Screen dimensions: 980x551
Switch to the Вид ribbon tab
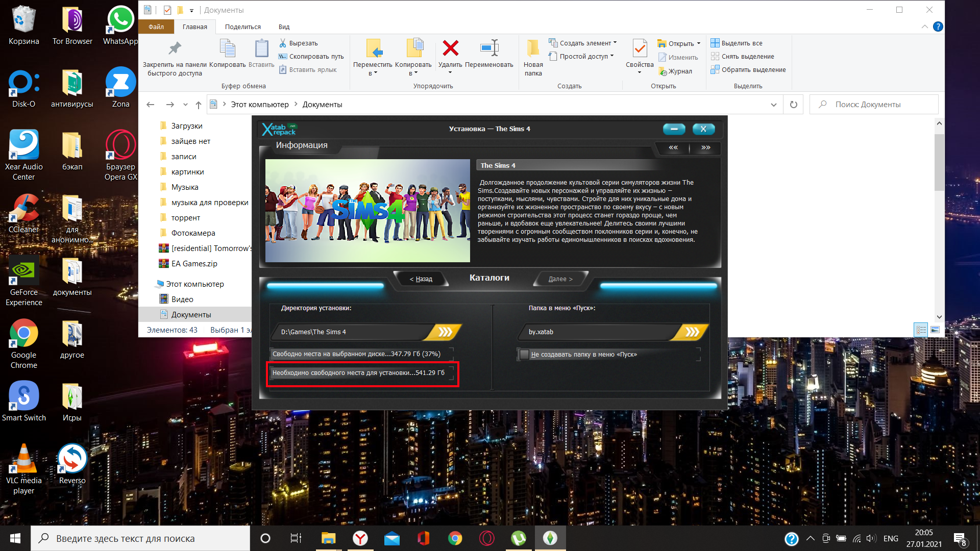pyautogui.click(x=284, y=27)
